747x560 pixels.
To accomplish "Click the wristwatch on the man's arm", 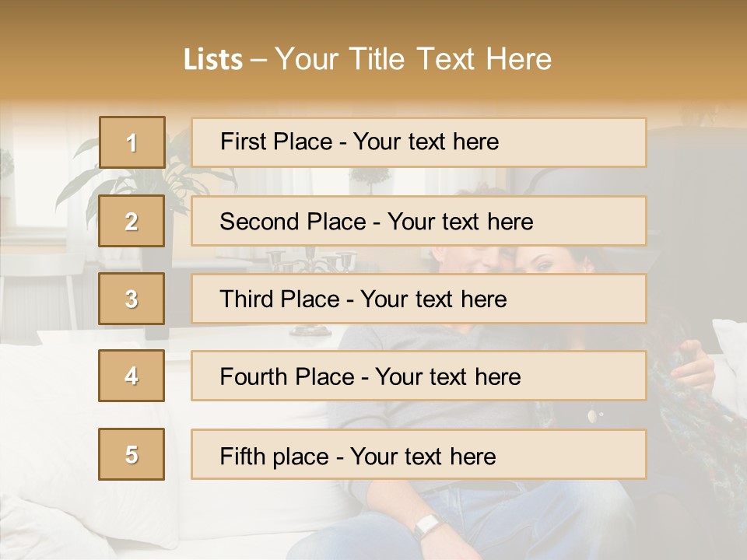I will point(426,526).
